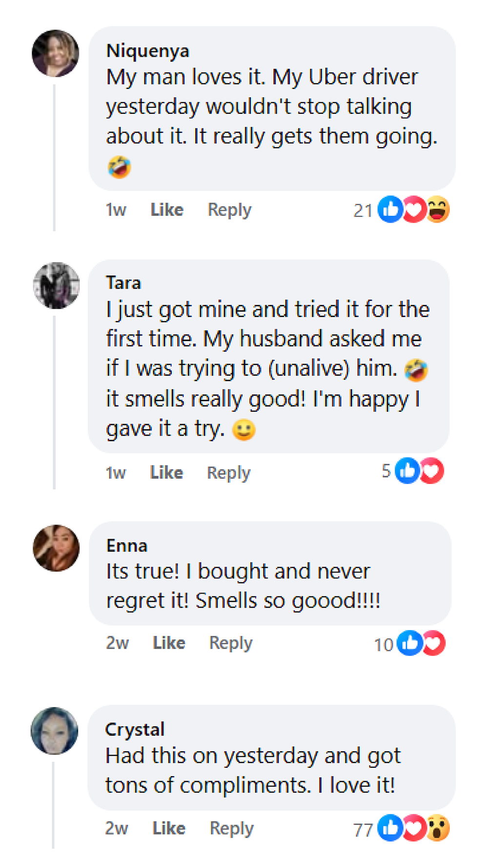The height and width of the screenshot is (868, 488).
Task: Click the thumbs-up reaction icon on Enna's comment
Action: click(x=409, y=643)
